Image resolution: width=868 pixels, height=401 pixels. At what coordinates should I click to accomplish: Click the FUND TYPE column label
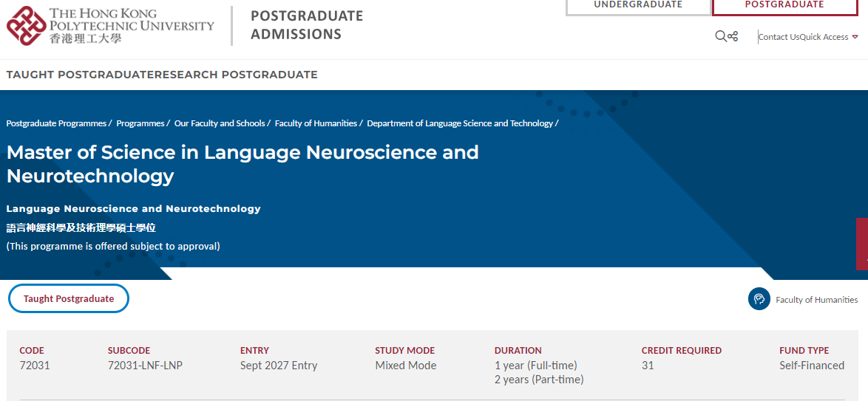[804, 351]
